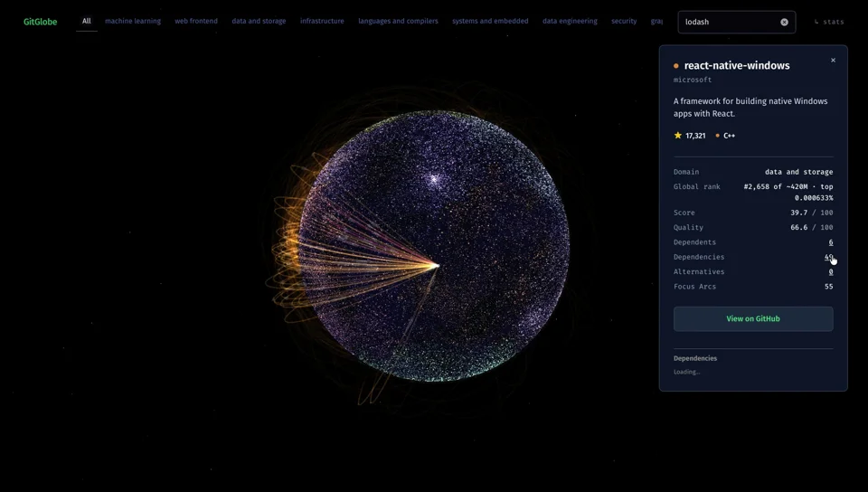Open the Alternatives count link
868x492 pixels.
click(830, 271)
